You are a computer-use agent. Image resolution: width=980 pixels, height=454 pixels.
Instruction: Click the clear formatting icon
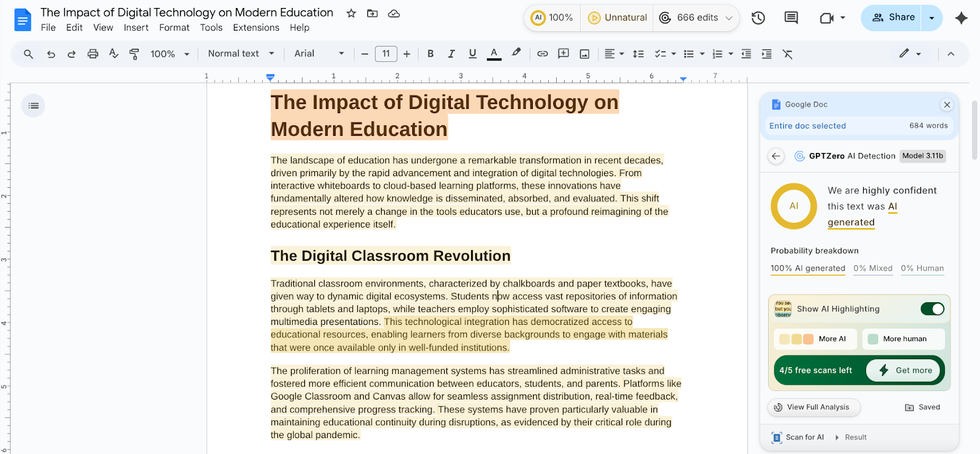(x=788, y=54)
